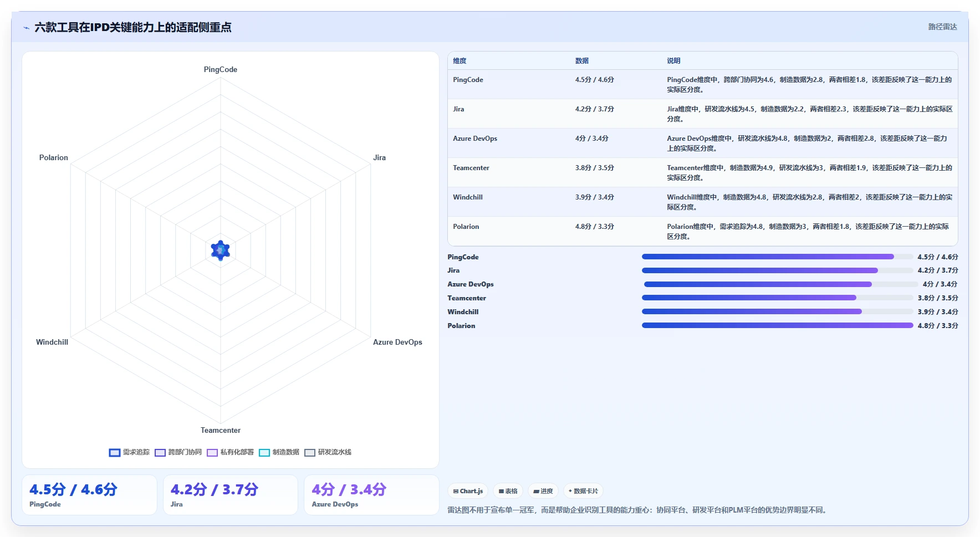Image resolution: width=980 pixels, height=537 pixels.
Task: Click the small icon beside the panel title
Action: [x=26, y=28]
